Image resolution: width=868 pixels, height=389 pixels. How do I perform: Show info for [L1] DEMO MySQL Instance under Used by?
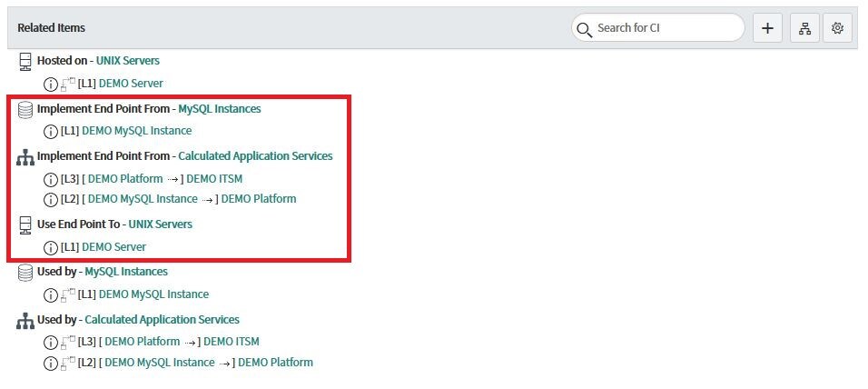pos(50,295)
